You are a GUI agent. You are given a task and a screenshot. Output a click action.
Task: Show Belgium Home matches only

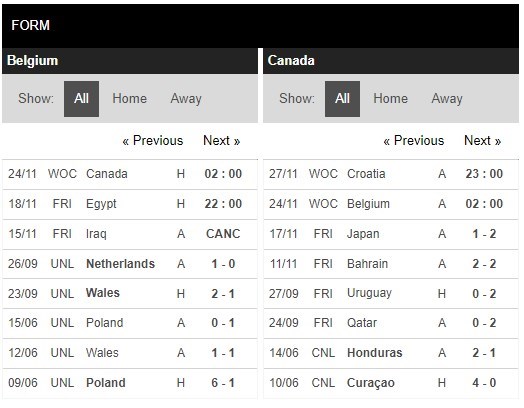[x=129, y=99]
